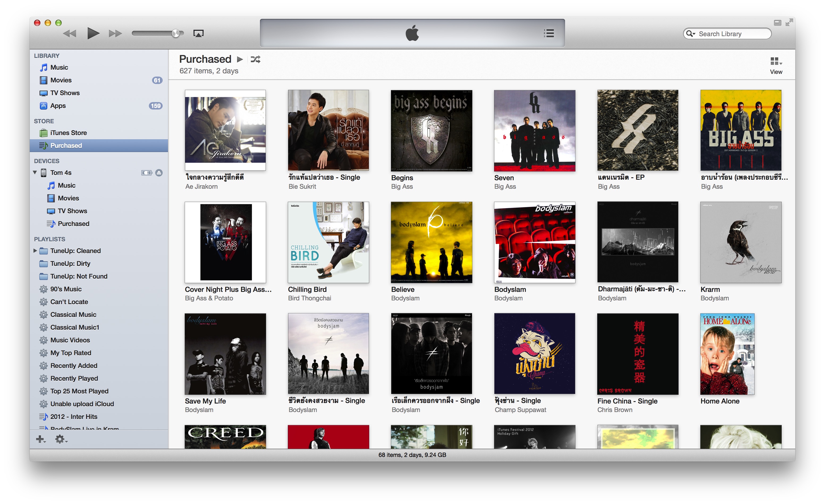This screenshot has height=504, width=825.
Task: Select Purchased under the Tom 4s device
Action: (x=74, y=224)
